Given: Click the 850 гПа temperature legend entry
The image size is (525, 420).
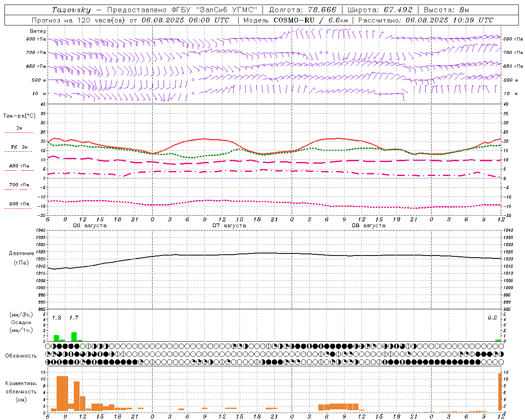Looking at the screenshot, I should click(19, 166).
